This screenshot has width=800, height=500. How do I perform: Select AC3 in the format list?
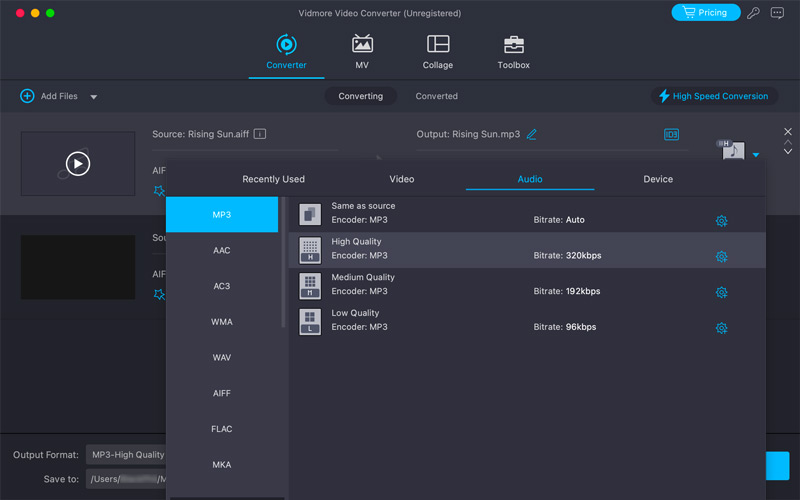[x=222, y=286]
